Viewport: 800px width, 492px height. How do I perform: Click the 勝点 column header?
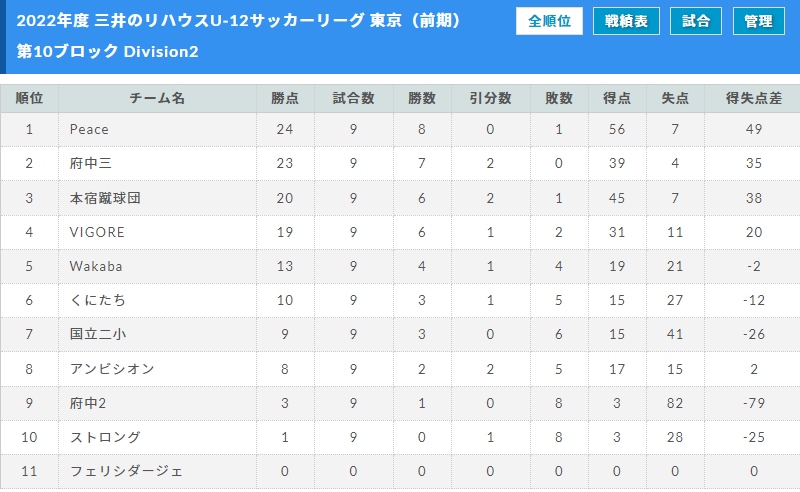coord(285,98)
